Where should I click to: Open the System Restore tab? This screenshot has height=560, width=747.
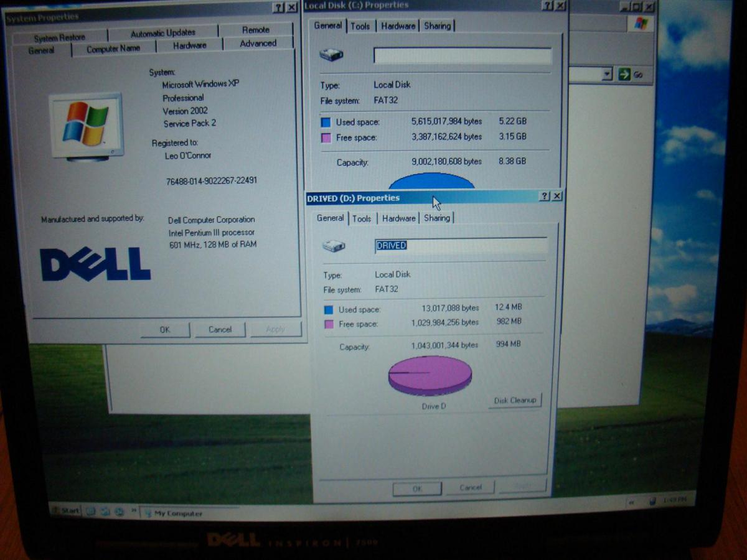tap(60, 37)
